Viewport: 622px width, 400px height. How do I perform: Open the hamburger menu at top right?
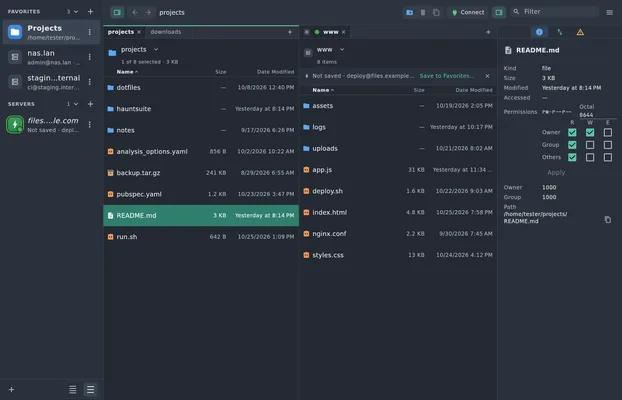(609, 12)
